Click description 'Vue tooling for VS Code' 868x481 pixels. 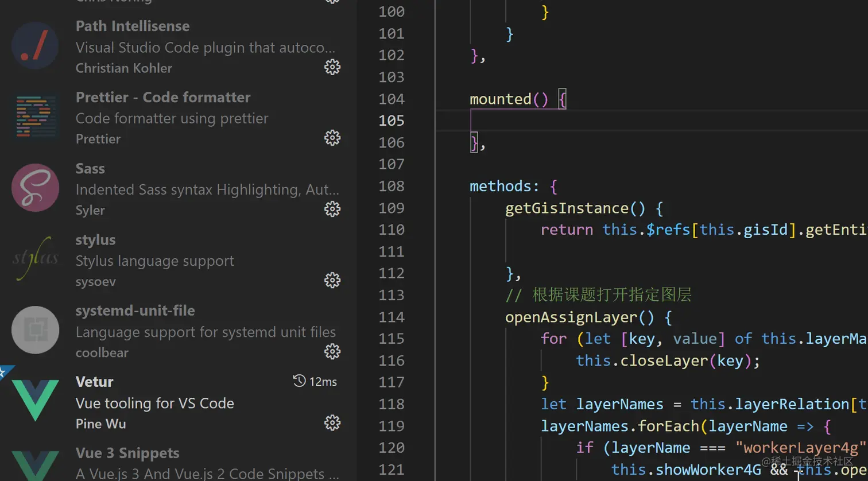coord(155,403)
